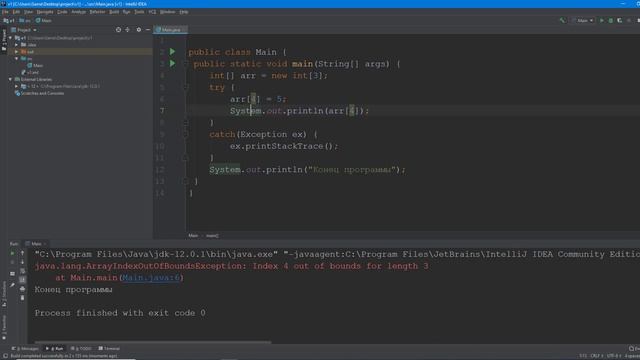Screen dimensions: 640x360
Task: Collapse the v1 project root node
Action: point(10,38)
